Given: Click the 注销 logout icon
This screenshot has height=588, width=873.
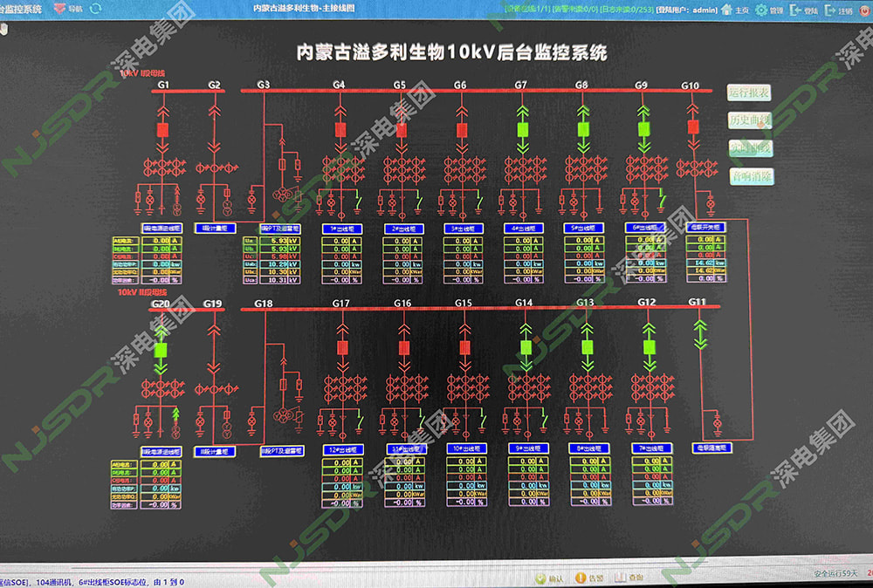Looking at the screenshot, I should point(829,10).
